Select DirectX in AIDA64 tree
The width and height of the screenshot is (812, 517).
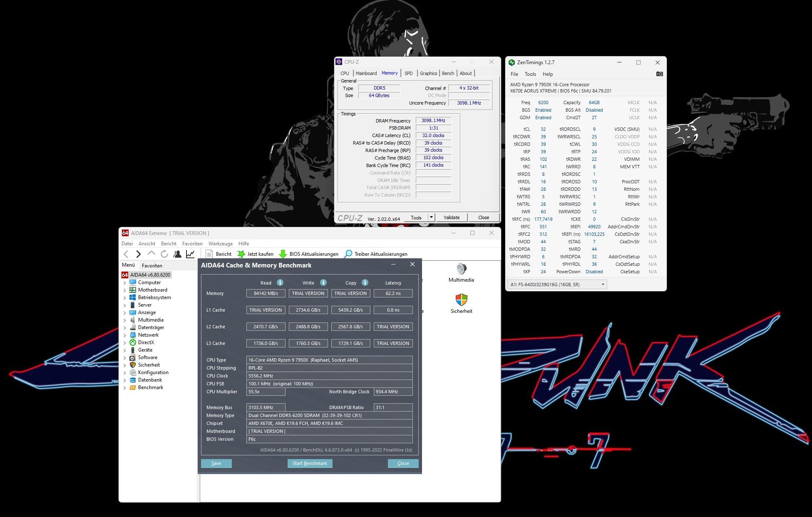click(146, 342)
